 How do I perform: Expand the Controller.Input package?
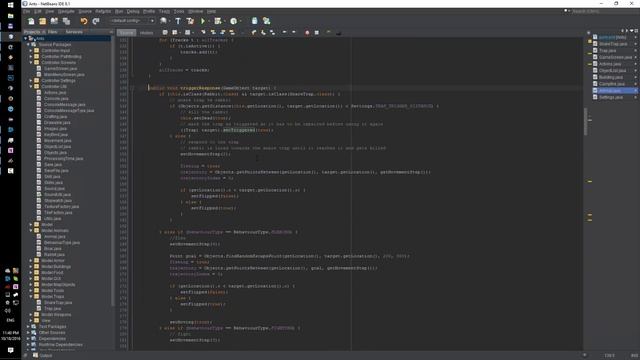pyautogui.click(x=31, y=51)
